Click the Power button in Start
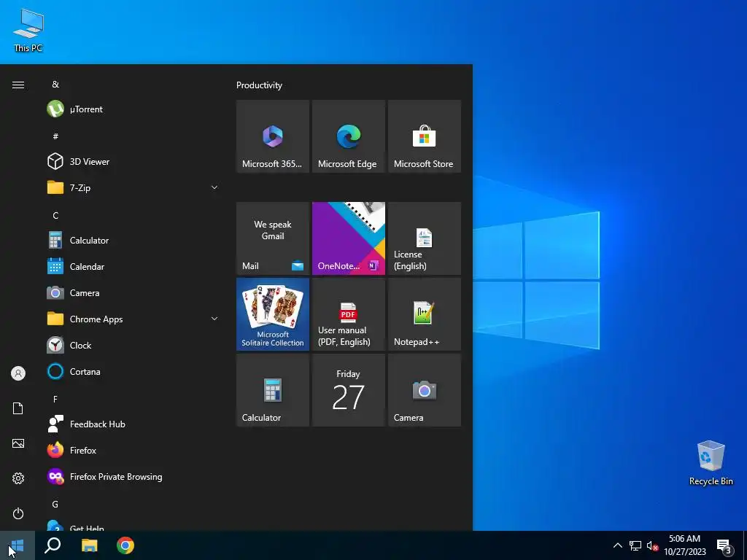 pos(18,513)
